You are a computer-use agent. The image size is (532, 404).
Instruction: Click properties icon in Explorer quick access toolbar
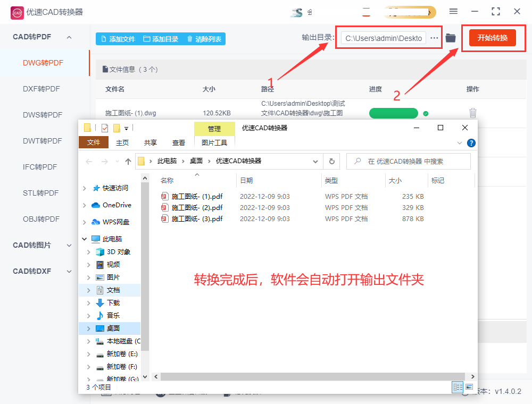pos(104,128)
